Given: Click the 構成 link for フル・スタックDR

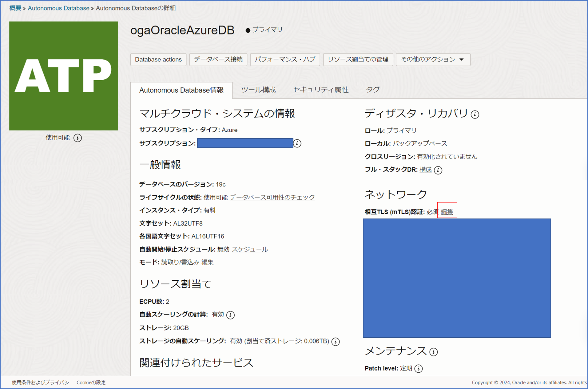Looking at the screenshot, I should tap(426, 170).
